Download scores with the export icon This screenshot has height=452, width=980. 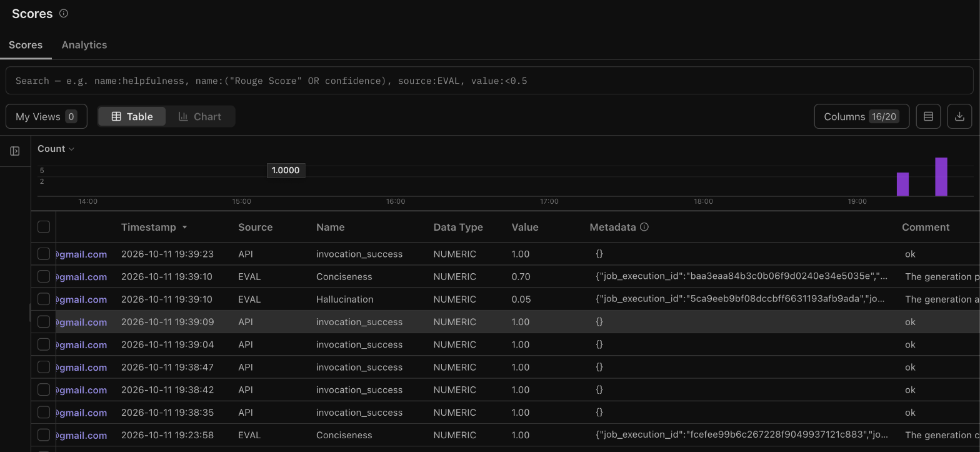coord(959,116)
